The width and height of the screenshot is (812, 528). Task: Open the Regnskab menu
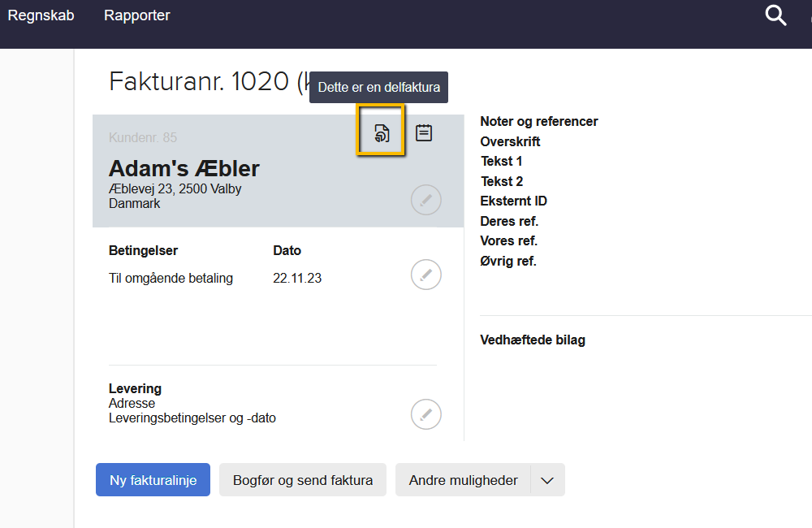(41, 15)
